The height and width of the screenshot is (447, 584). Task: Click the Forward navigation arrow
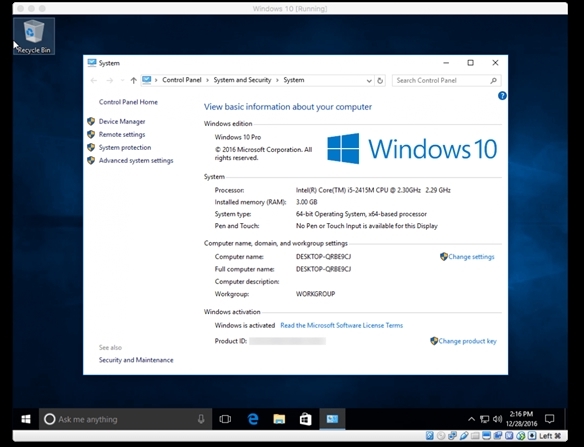(x=110, y=80)
